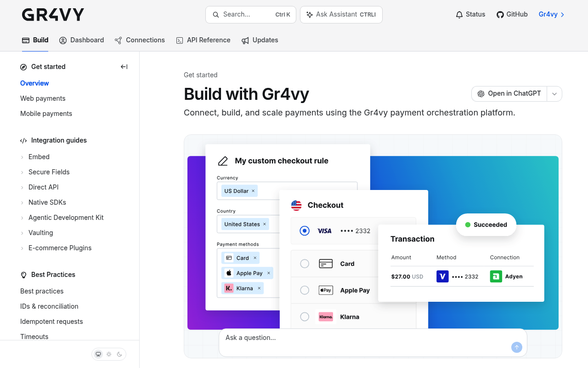Click the Ask Assistant sparkle icon
Image resolution: width=588 pixels, height=368 pixels.
click(x=310, y=15)
